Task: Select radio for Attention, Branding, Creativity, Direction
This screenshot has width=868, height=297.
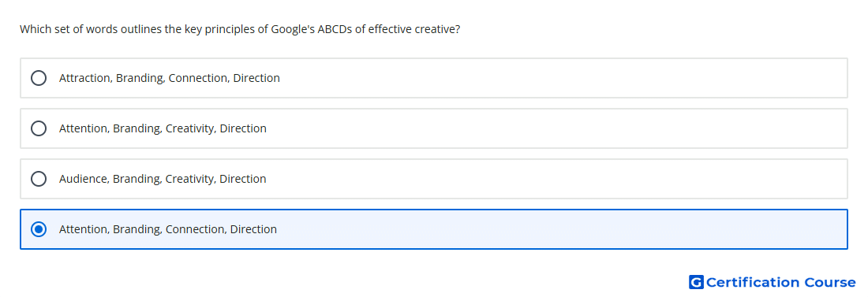Action: [x=39, y=128]
